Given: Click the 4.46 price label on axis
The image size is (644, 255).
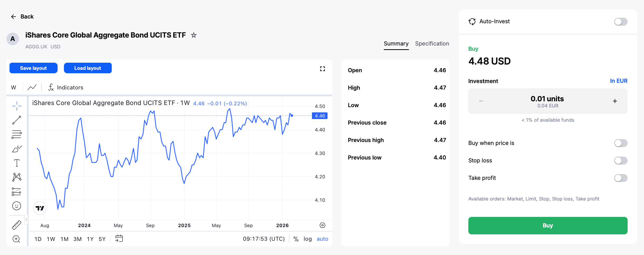Looking at the screenshot, I should (x=320, y=116).
